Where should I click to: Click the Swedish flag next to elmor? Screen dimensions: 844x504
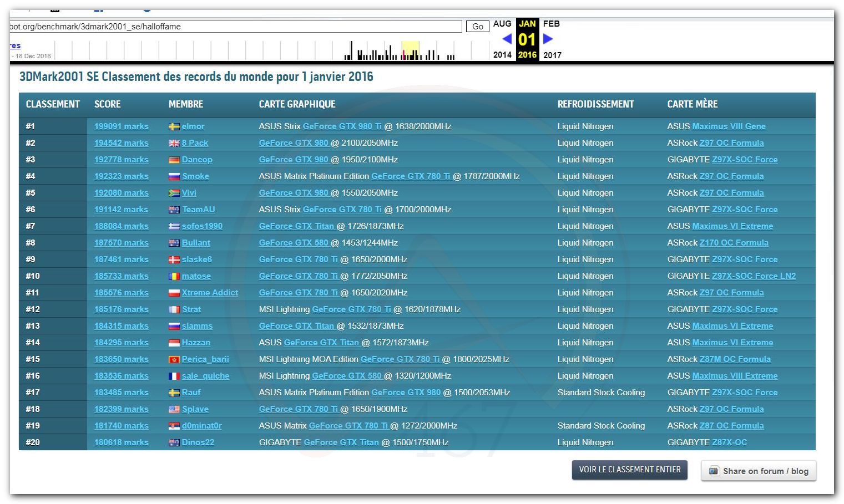click(174, 126)
